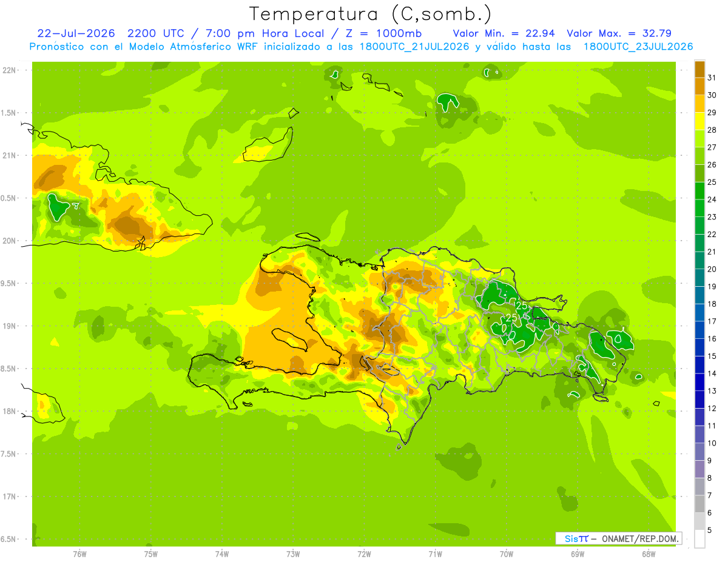Click the green swatch between 23 and 24
The image size is (728, 562).
[x=699, y=209]
